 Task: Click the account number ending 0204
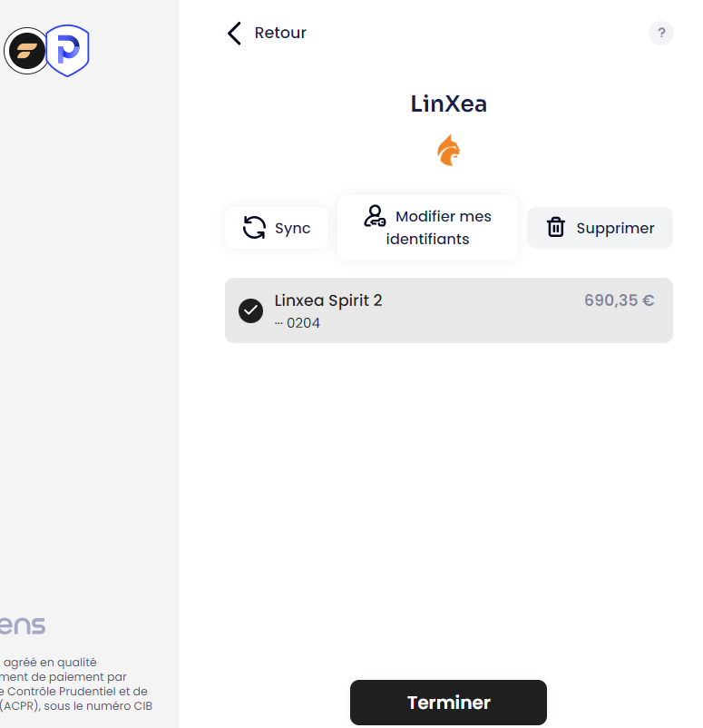point(297,322)
